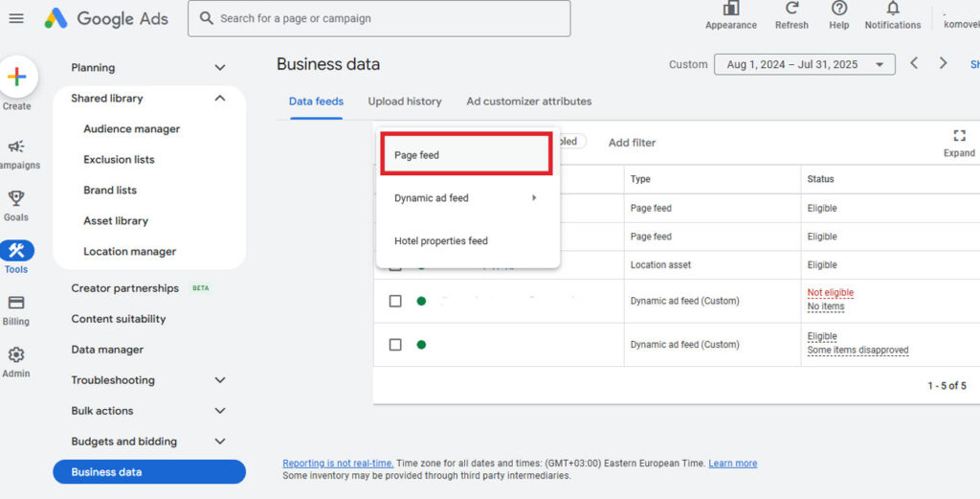Open the Notifications bell
The image size is (980, 499).
892,9
